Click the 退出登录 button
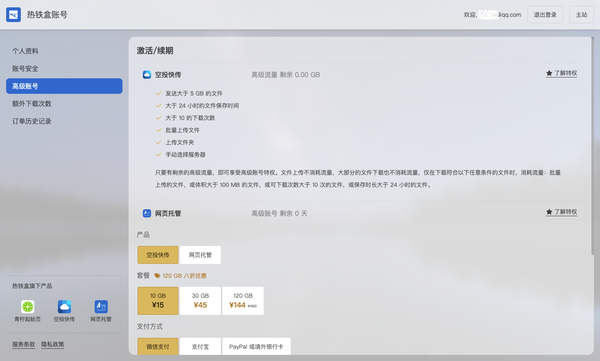 pos(545,15)
